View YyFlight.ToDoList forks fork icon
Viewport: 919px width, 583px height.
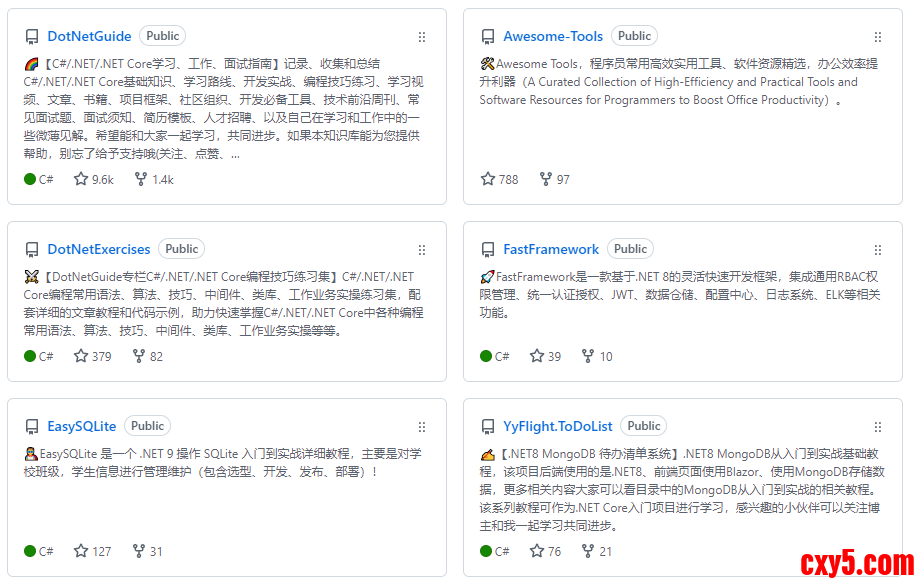pyautogui.click(x=588, y=551)
